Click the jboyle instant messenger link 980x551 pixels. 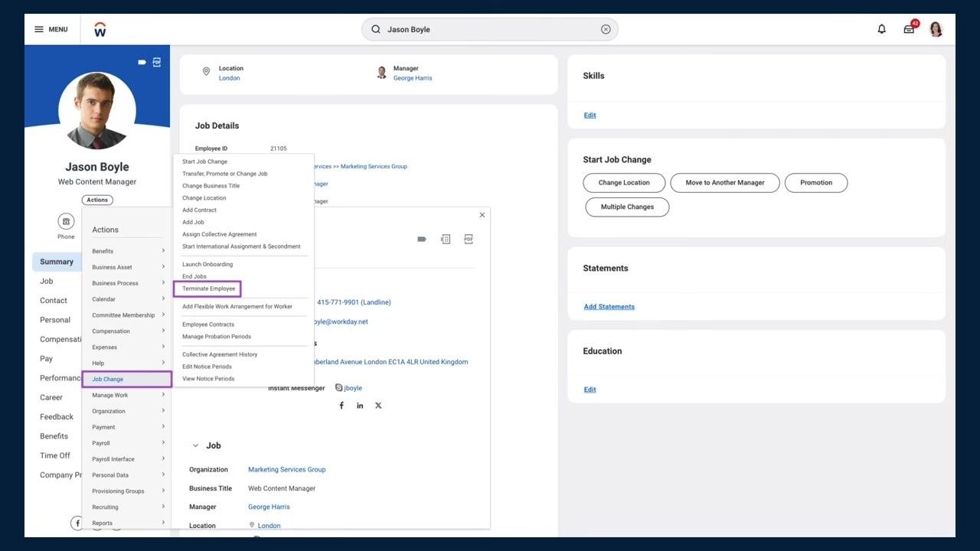pos(353,388)
